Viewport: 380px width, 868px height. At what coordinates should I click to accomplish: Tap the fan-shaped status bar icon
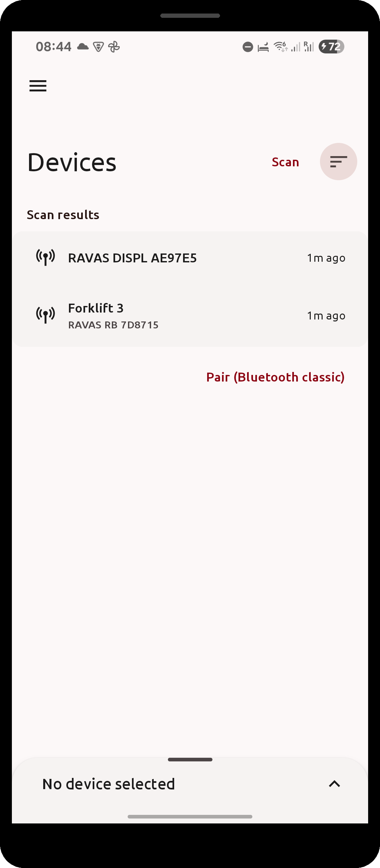114,47
